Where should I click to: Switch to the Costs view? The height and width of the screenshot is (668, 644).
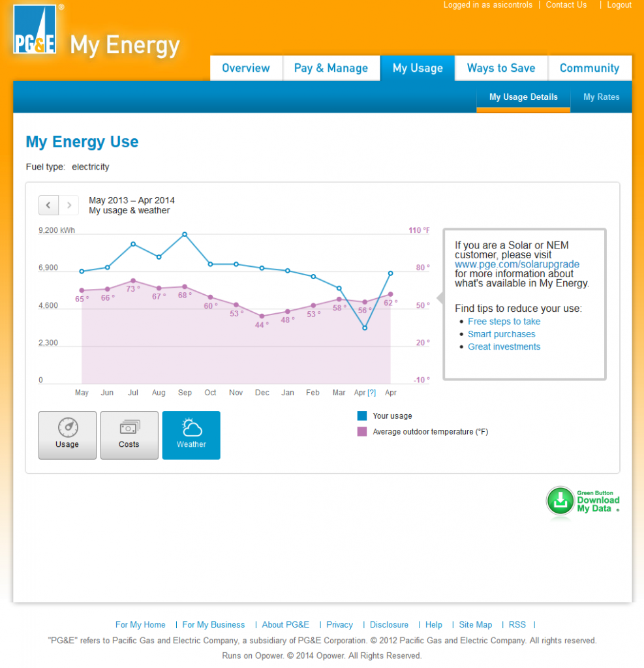[129, 435]
